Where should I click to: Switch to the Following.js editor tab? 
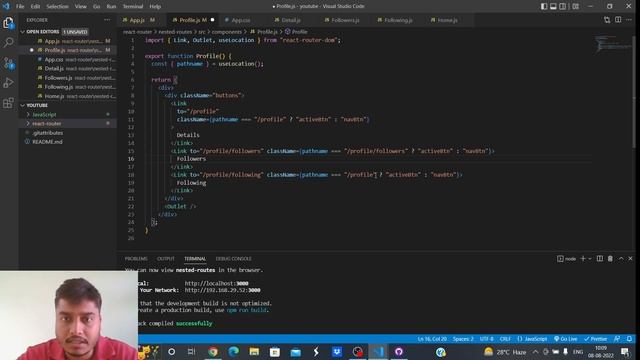click(x=398, y=20)
